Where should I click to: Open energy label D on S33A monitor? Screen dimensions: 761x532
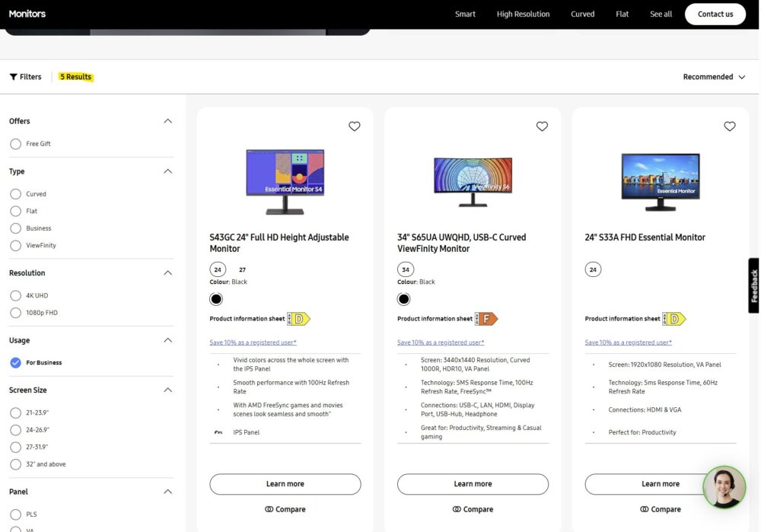pyautogui.click(x=674, y=319)
